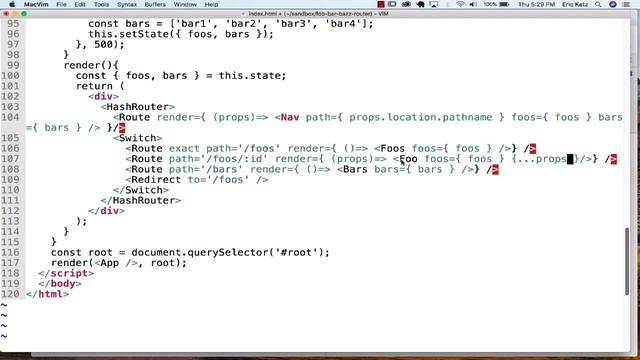This screenshot has height=360, width=640.
Task: Click the 'bar3' string on line 95
Action: coord(293,23)
